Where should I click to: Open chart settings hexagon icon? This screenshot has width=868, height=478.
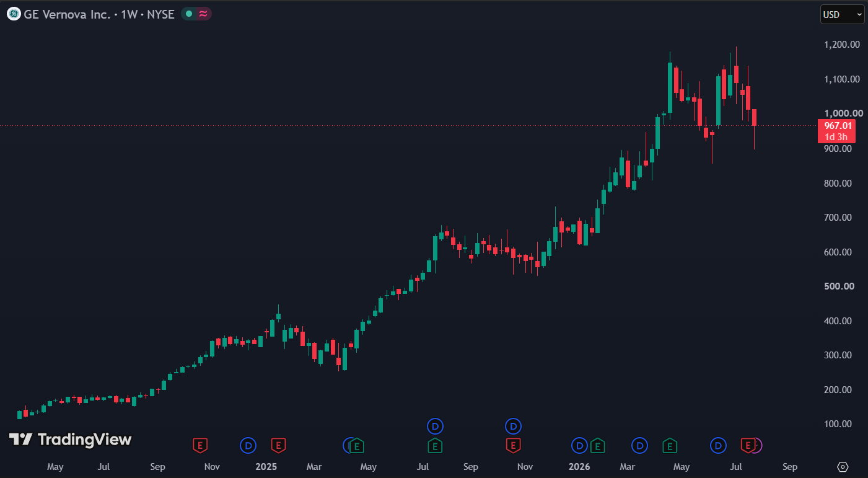tap(843, 467)
